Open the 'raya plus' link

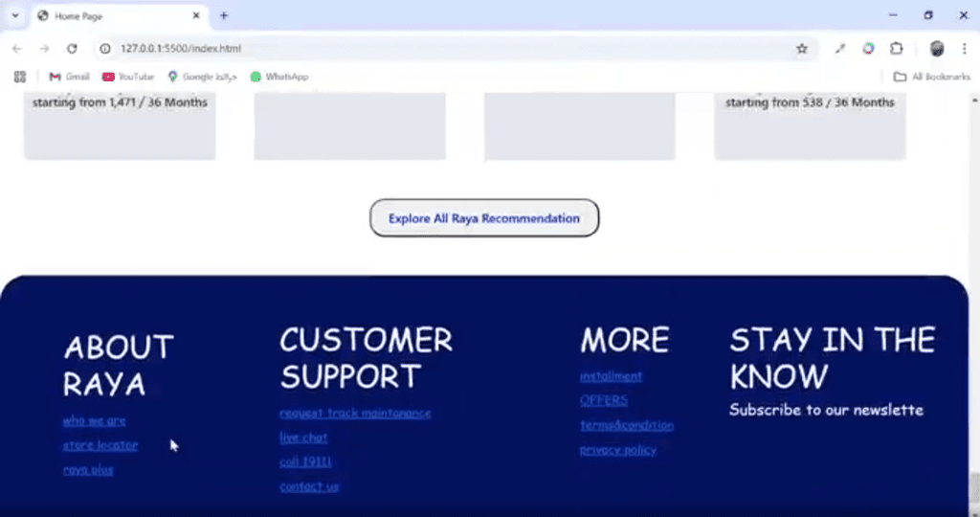88,469
